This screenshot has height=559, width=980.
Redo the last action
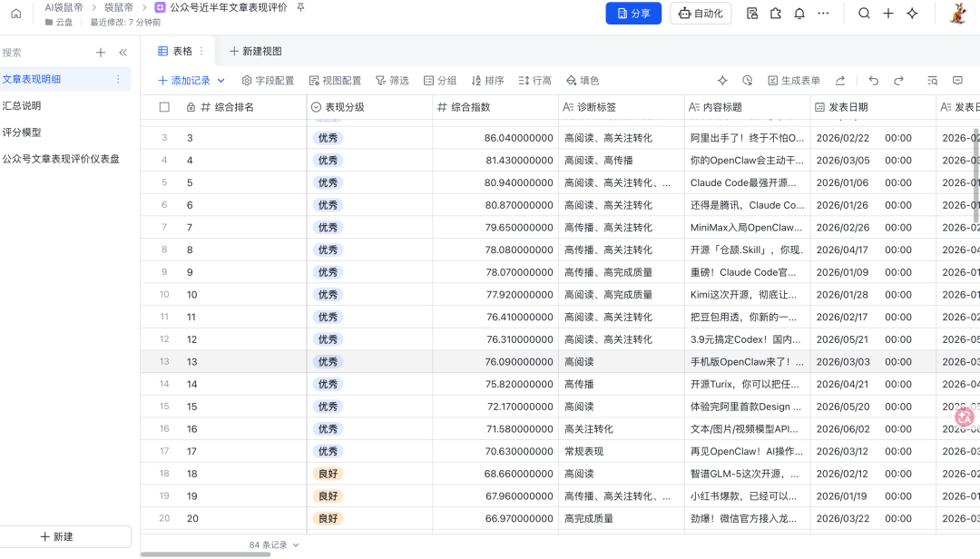tap(898, 81)
